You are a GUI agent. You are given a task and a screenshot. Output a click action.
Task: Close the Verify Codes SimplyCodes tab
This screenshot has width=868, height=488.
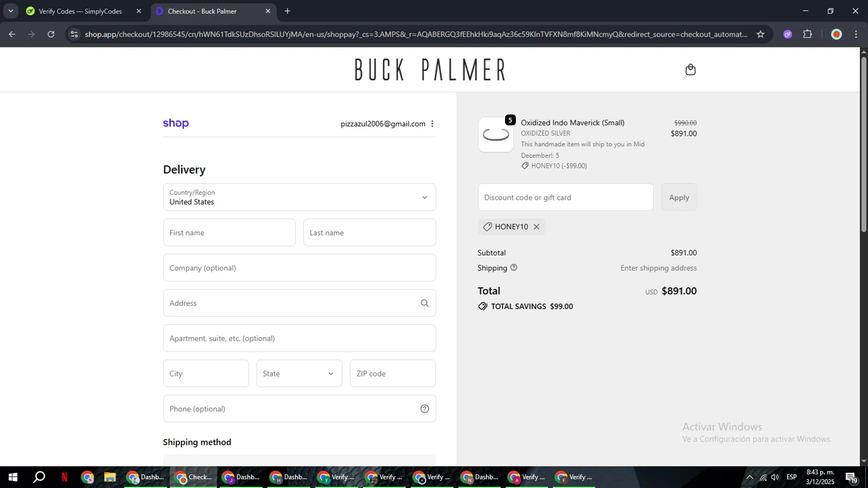coord(139,11)
